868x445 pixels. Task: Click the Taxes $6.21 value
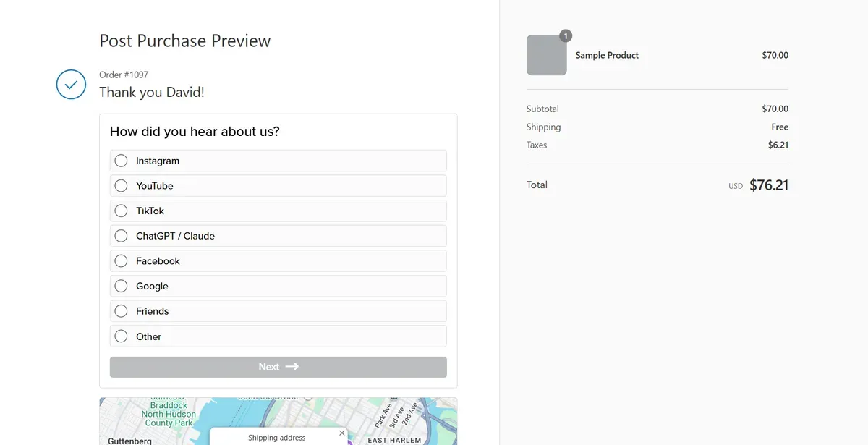tap(778, 145)
